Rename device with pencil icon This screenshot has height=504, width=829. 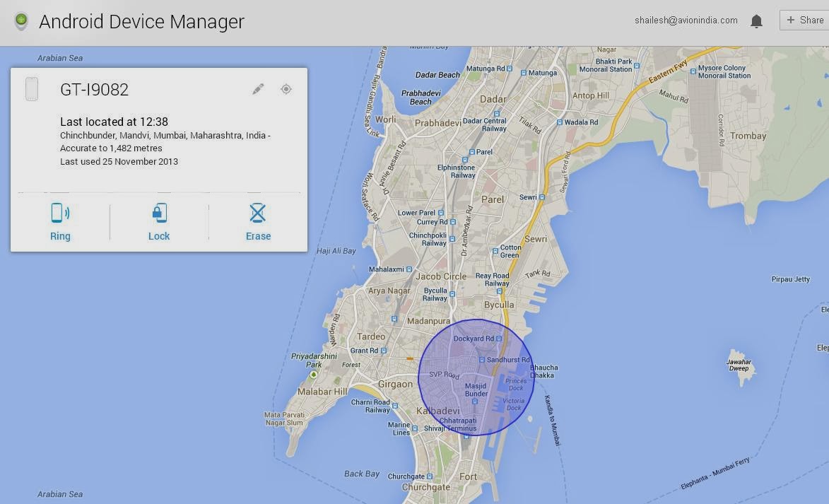coord(258,89)
